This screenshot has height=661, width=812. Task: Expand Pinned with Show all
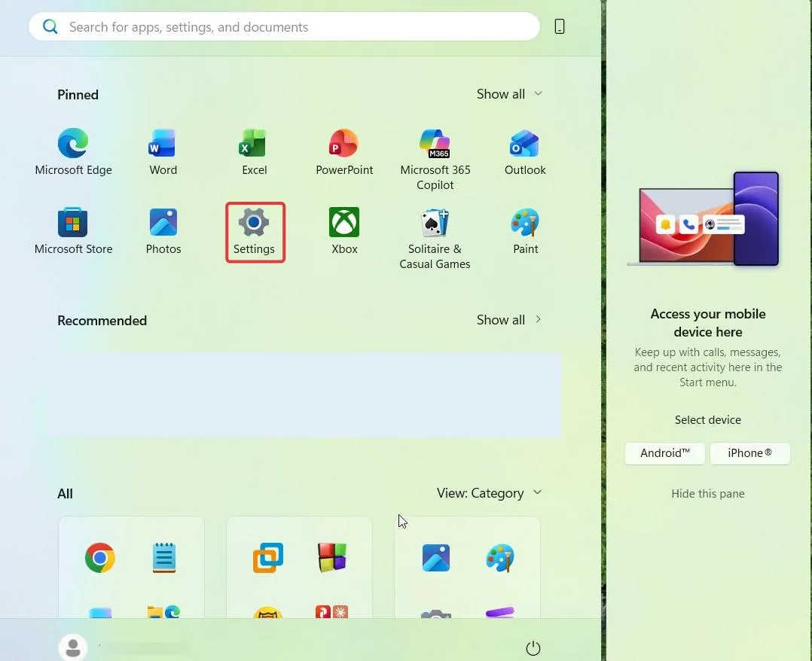[509, 93]
